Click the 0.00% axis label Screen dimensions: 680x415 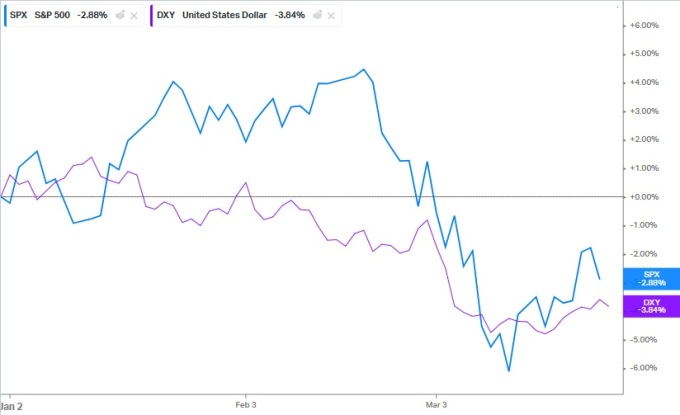point(647,197)
